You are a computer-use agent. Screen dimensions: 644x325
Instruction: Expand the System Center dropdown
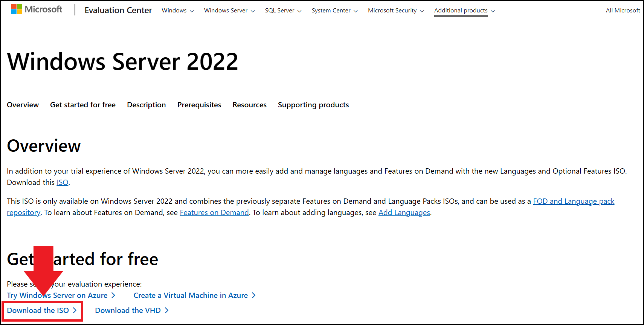[334, 11]
